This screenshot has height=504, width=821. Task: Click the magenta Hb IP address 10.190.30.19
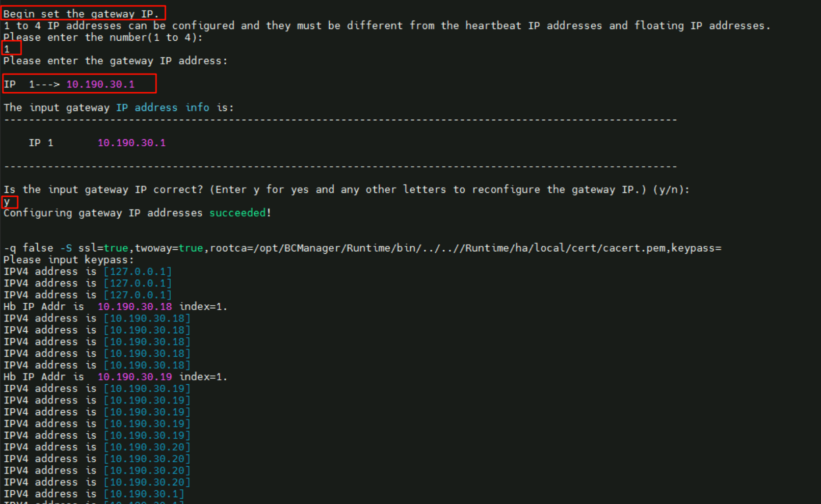(x=135, y=377)
